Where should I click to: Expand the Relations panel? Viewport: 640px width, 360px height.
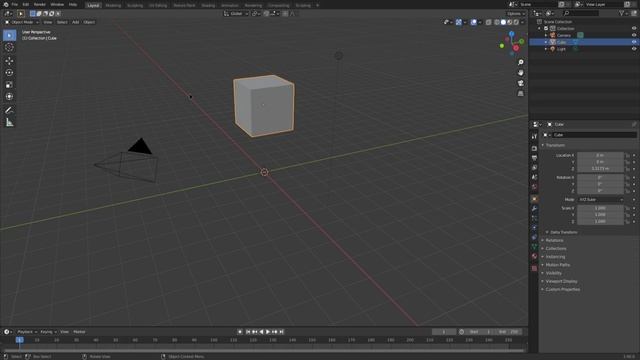(554, 240)
